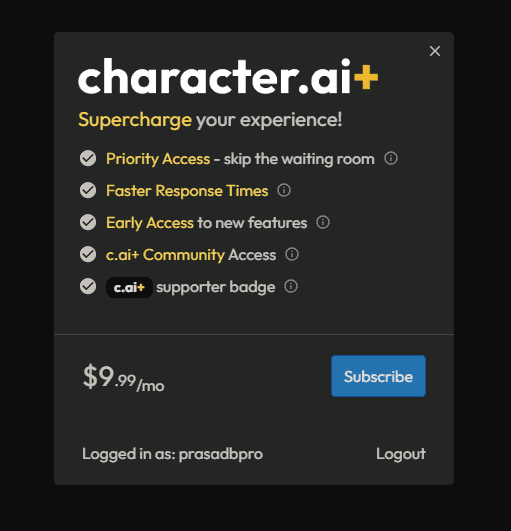Click the $9.99/mo price text
511x531 pixels.
click(124, 378)
